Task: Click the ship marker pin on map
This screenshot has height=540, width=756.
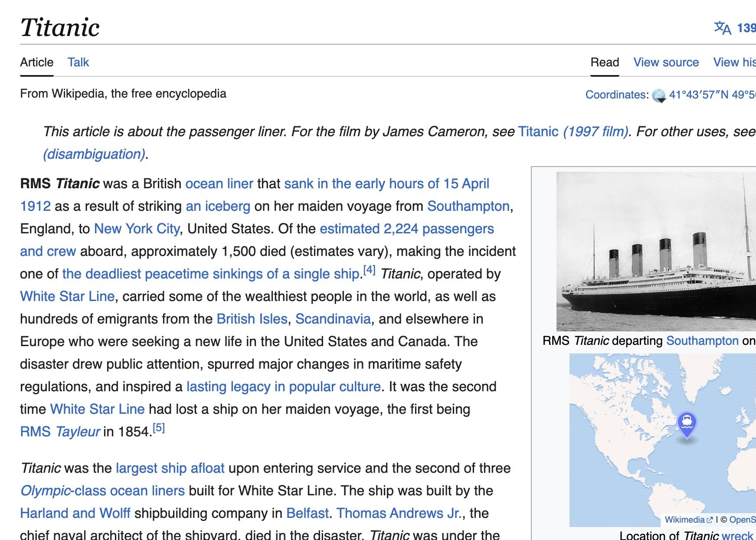Action: tap(687, 423)
